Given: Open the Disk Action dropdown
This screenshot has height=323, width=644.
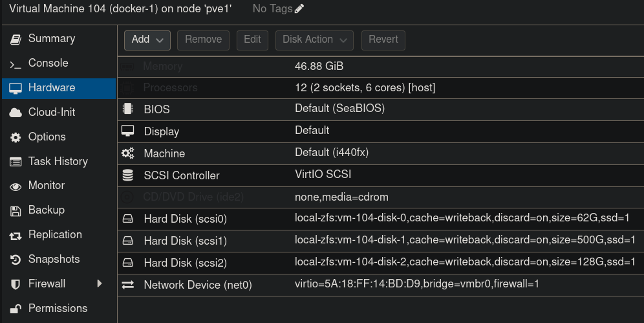Looking at the screenshot, I should click(314, 39).
